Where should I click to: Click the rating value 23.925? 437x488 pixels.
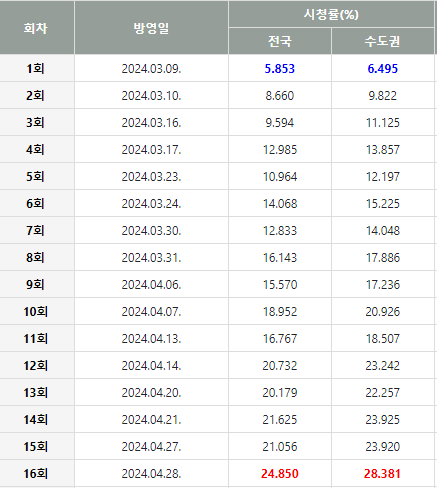tap(383, 420)
